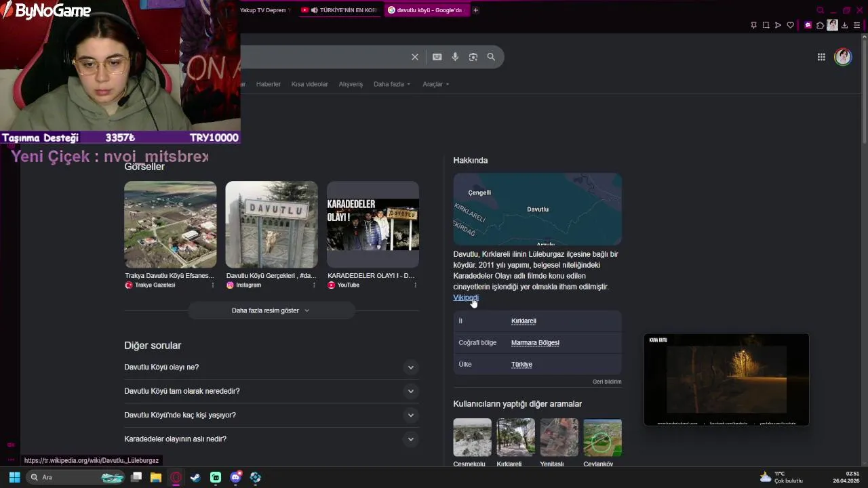Take a snapshot with the Opera toolbar
Screen dimensions: 868x488
pos(766,25)
